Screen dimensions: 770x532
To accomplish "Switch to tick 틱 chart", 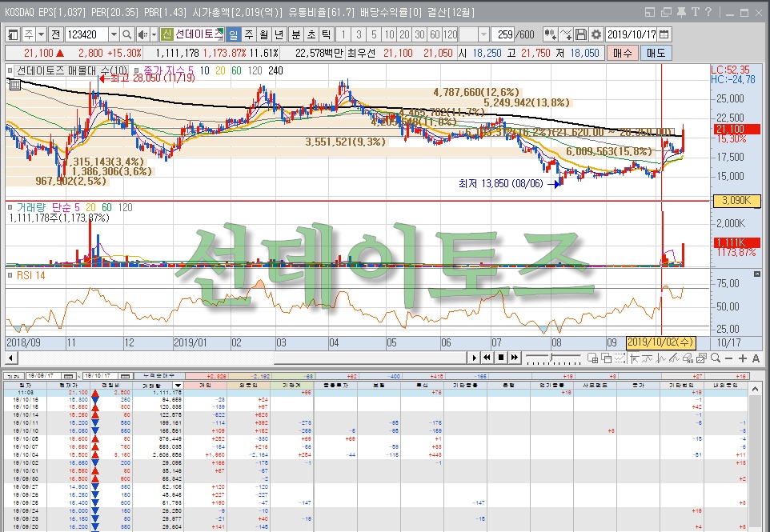I will click(x=326, y=34).
